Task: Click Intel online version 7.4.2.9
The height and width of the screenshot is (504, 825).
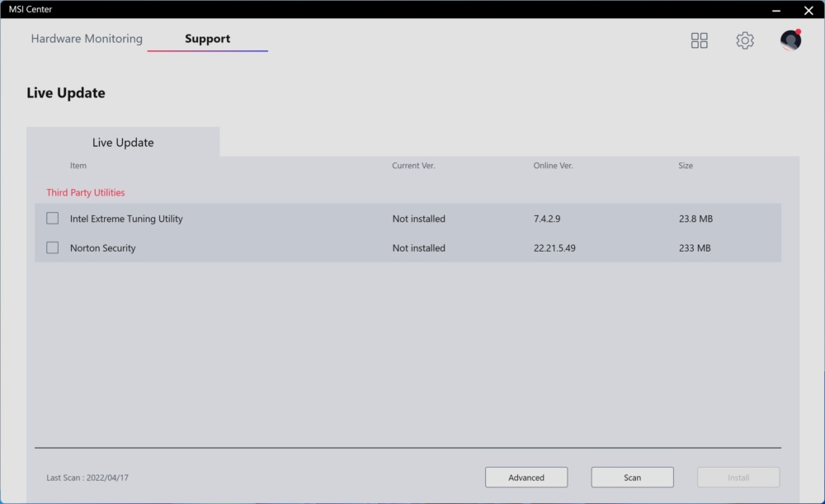Action: point(547,219)
